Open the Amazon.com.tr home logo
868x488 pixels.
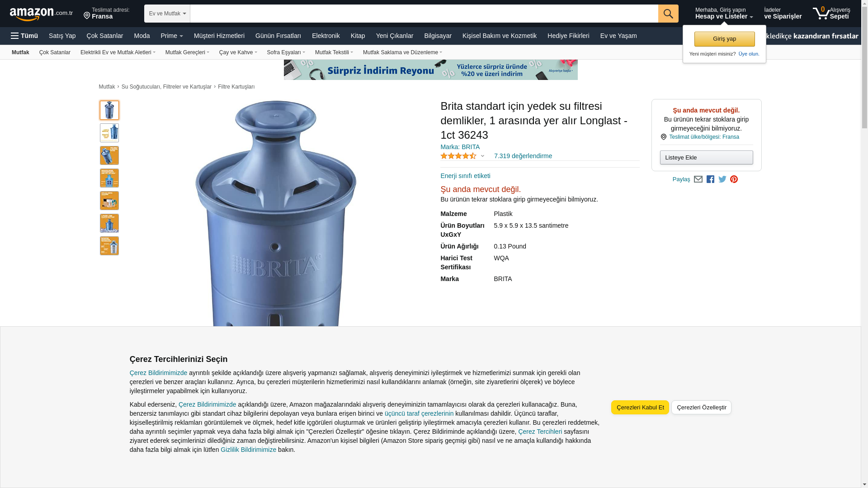pos(41,14)
